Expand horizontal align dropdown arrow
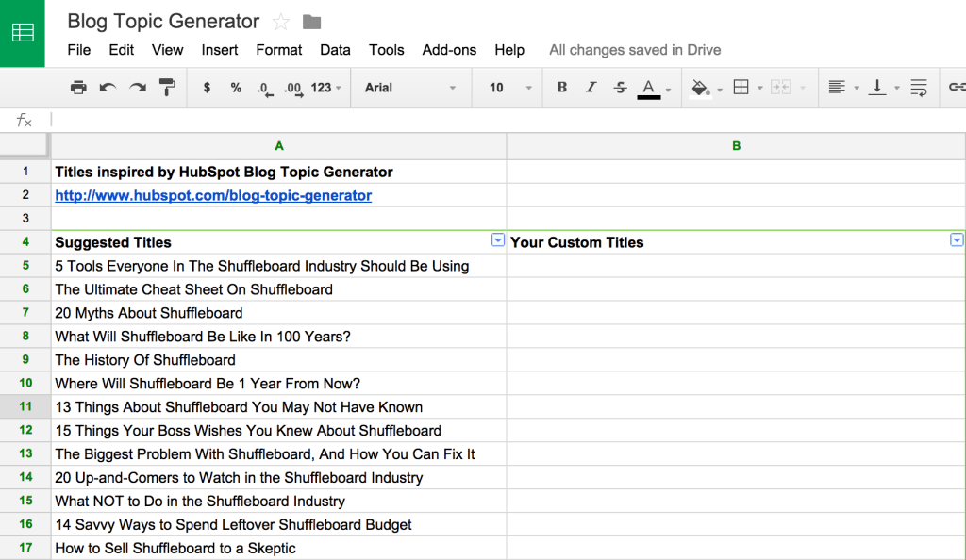The height and width of the screenshot is (560, 966). pyautogui.click(x=857, y=88)
